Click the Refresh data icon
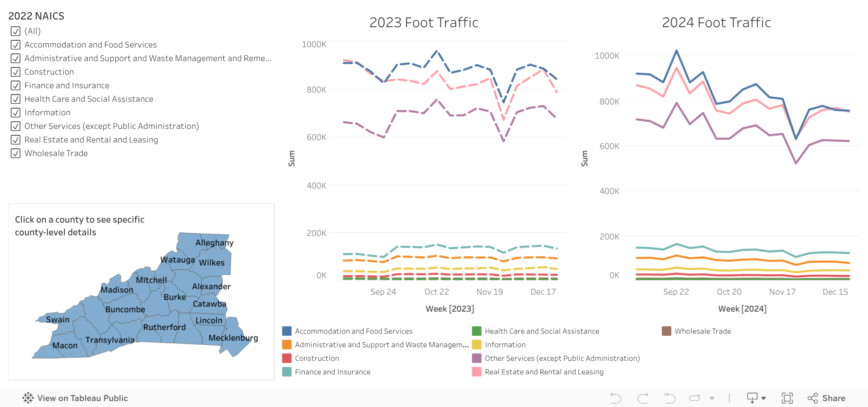Viewport: 868px width, 407px height. [x=695, y=398]
